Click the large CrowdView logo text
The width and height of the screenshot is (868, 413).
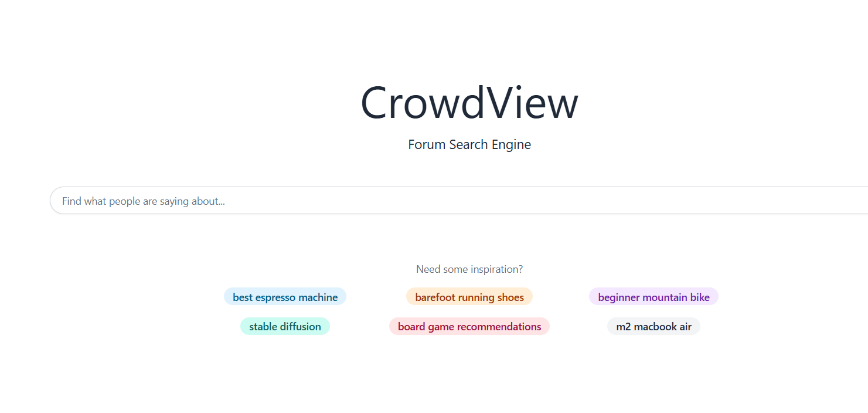point(469,103)
